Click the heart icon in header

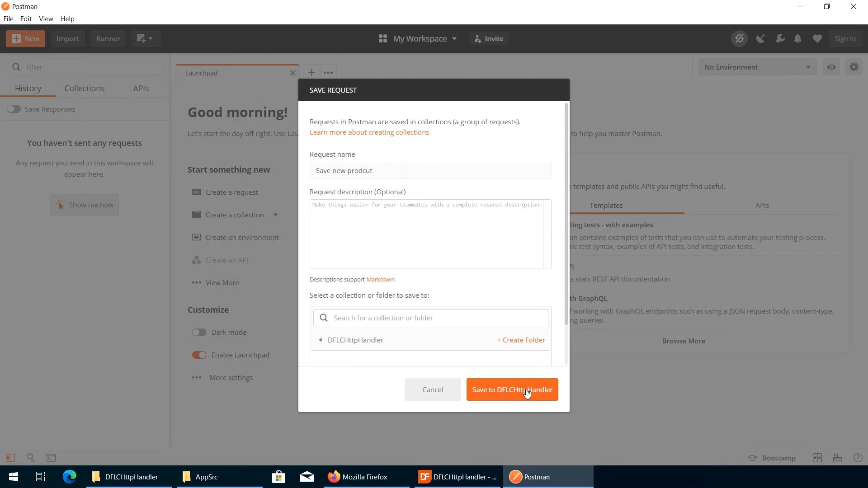point(817,39)
